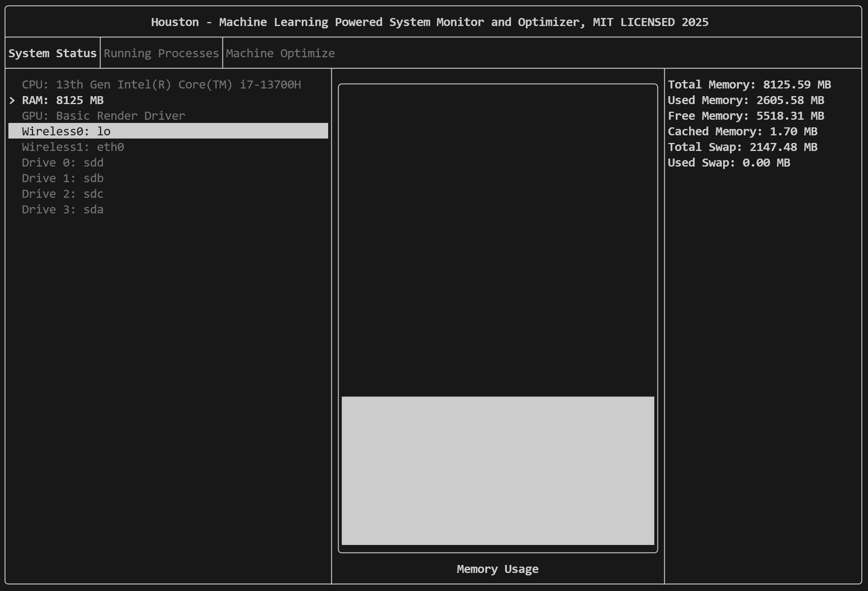The height and width of the screenshot is (591, 868).
Task: Click the Total Swap readout
Action: (742, 147)
